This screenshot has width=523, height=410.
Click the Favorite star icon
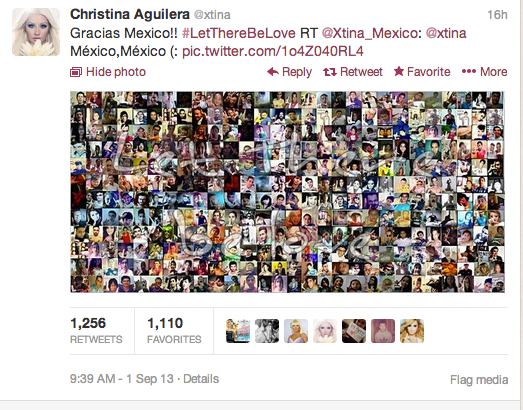[x=399, y=71]
